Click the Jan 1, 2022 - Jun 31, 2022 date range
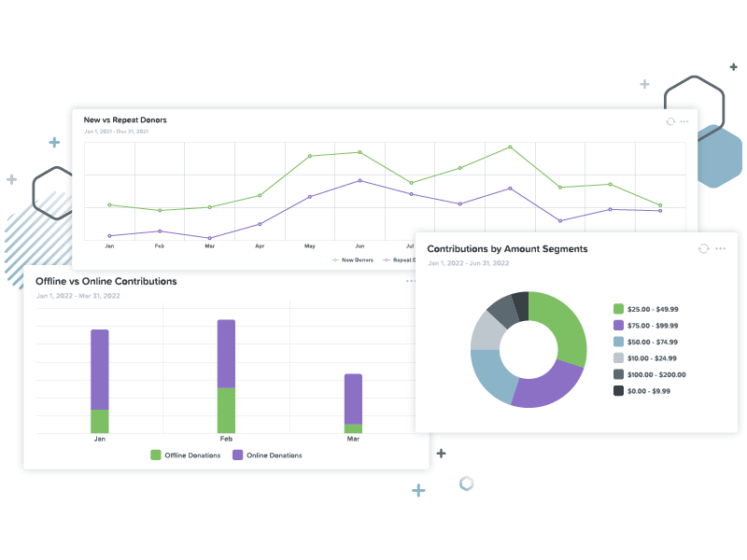 point(469,263)
